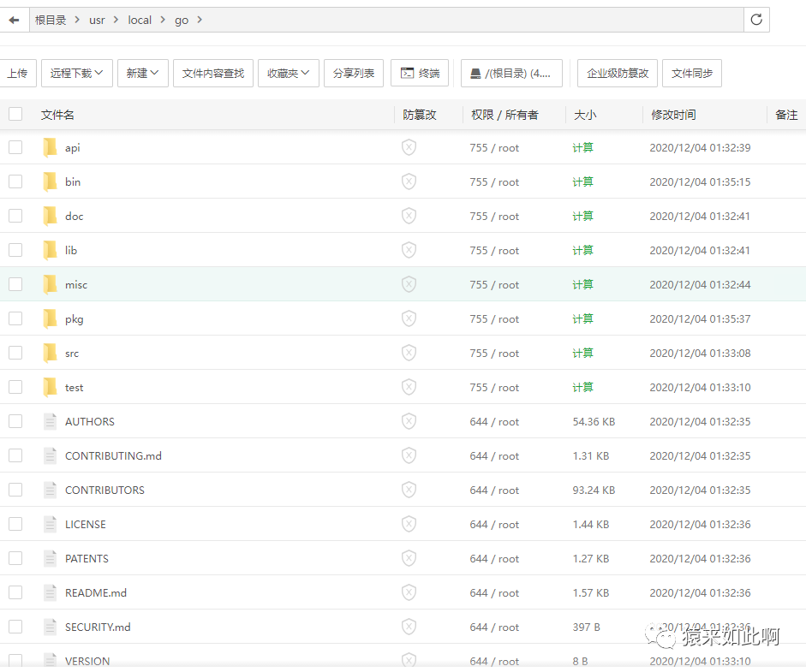Open the api folder icon
The height and width of the screenshot is (672, 806).
(50, 147)
